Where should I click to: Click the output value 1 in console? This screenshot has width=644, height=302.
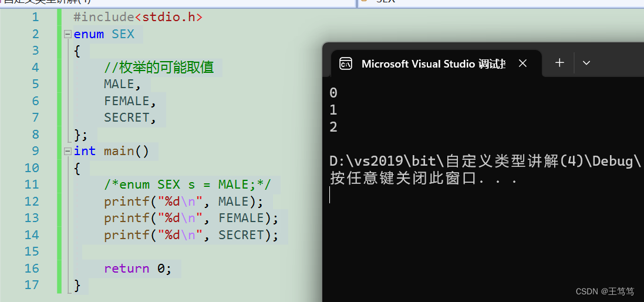(333, 110)
